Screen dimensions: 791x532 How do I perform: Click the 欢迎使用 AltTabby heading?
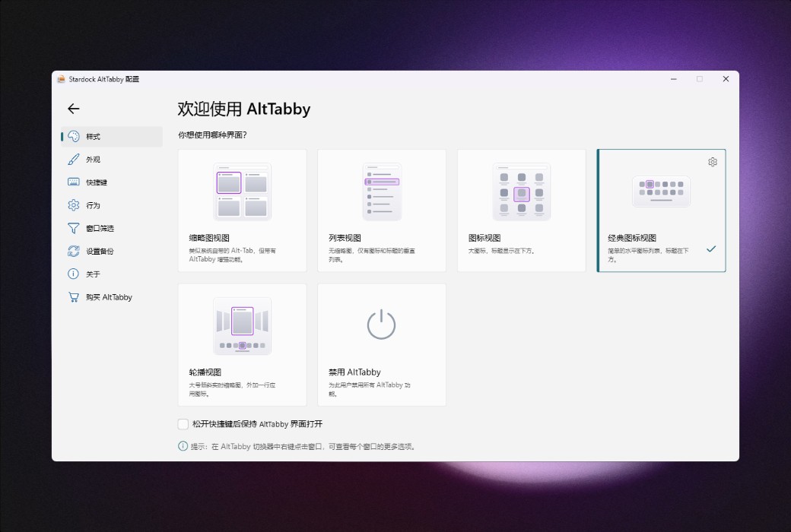tap(243, 109)
